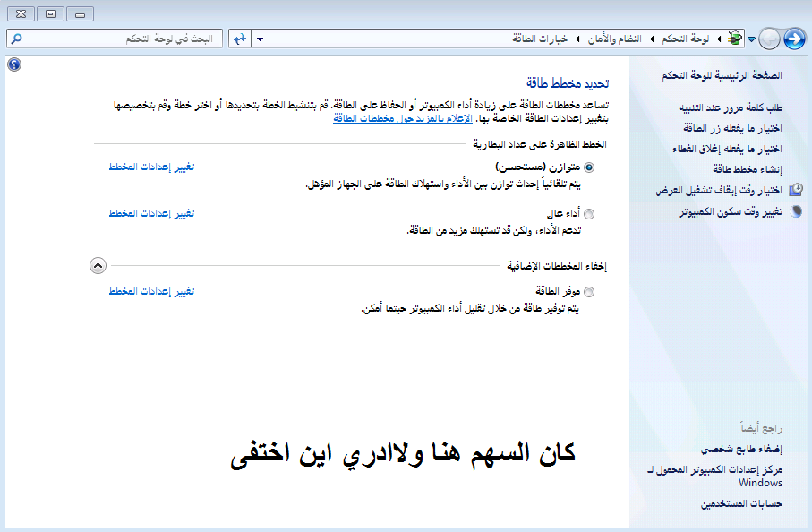This screenshot has width=812, height=532.
Task: Click the "راجع أيضاً" sidebar label
Action: pyautogui.click(x=761, y=428)
